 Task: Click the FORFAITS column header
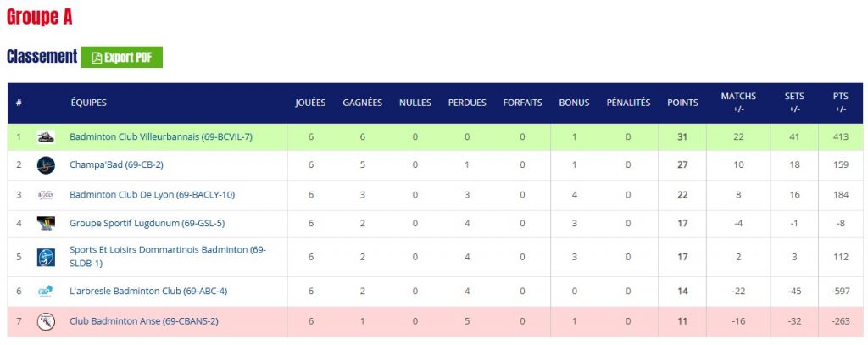pos(522,103)
